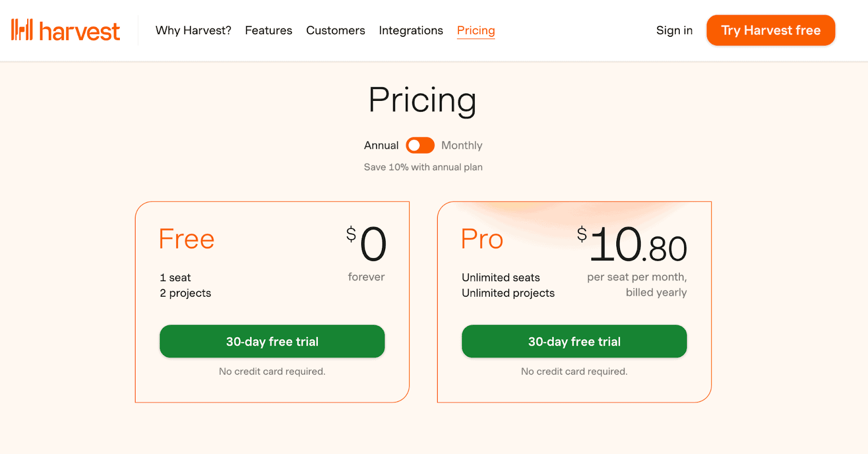The image size is (868, 454).
Task: Open the Why Harvest? menu item
Action: [193, 30]
